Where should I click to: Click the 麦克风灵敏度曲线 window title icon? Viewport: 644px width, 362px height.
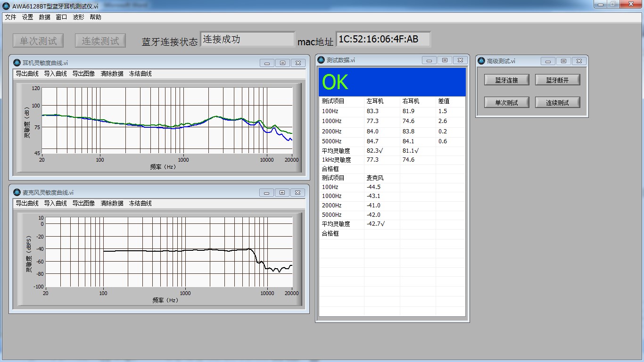pyautogui.click(x=17, y=192)
